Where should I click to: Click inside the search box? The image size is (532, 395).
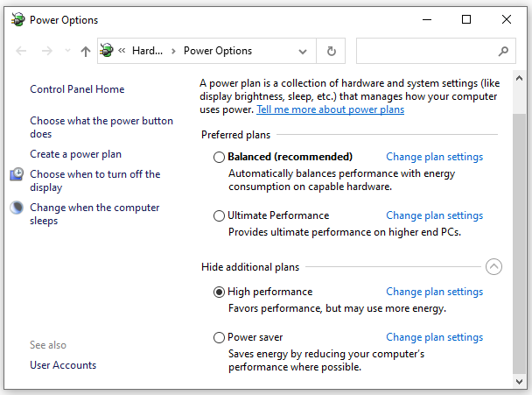click(x=426, y=51)
